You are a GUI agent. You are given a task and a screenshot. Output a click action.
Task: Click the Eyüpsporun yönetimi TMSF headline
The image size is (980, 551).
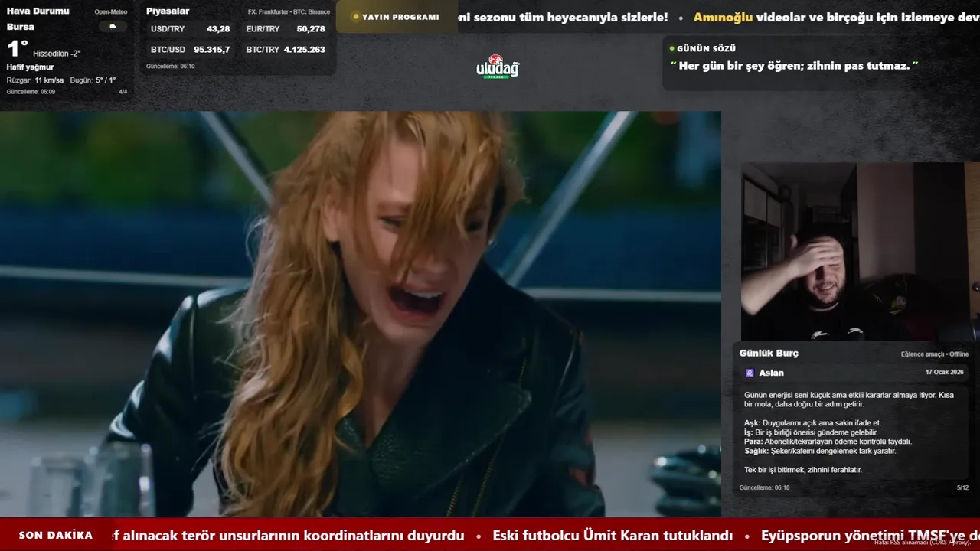(871, 536)
